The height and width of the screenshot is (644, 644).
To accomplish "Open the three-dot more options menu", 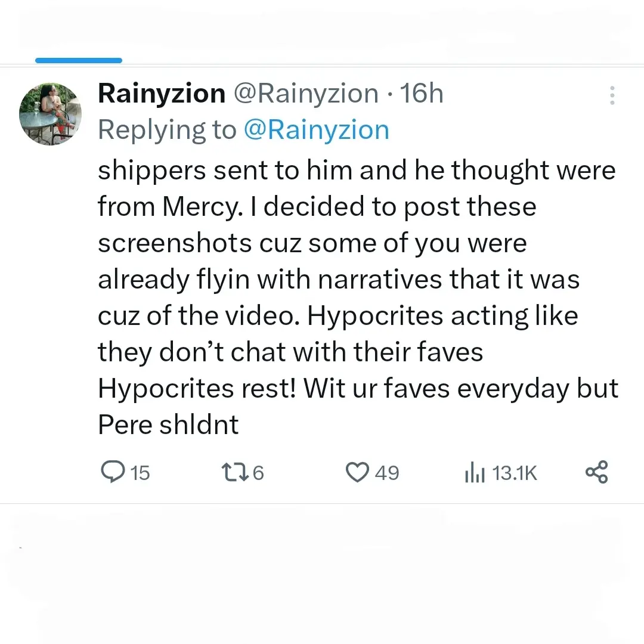I will tap(612, 95).
